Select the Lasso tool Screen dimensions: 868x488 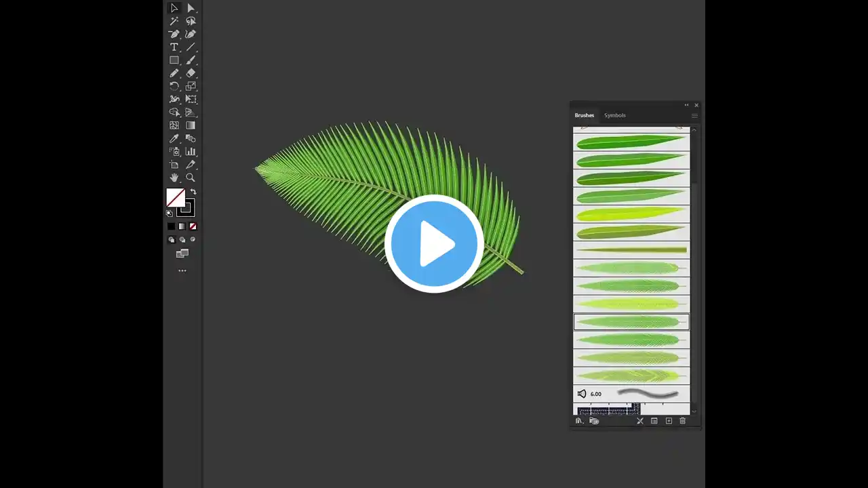point(191,21)
